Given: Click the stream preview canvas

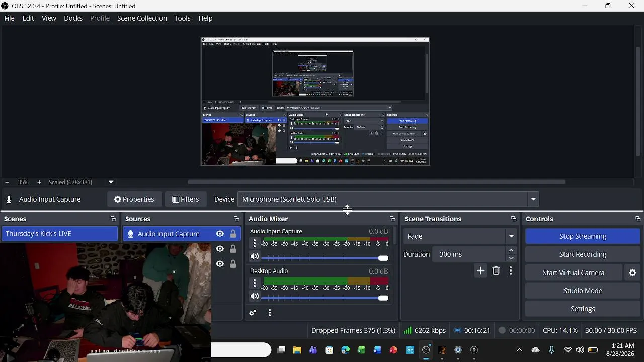Looking at the screenshot, I should coord(315,102).
